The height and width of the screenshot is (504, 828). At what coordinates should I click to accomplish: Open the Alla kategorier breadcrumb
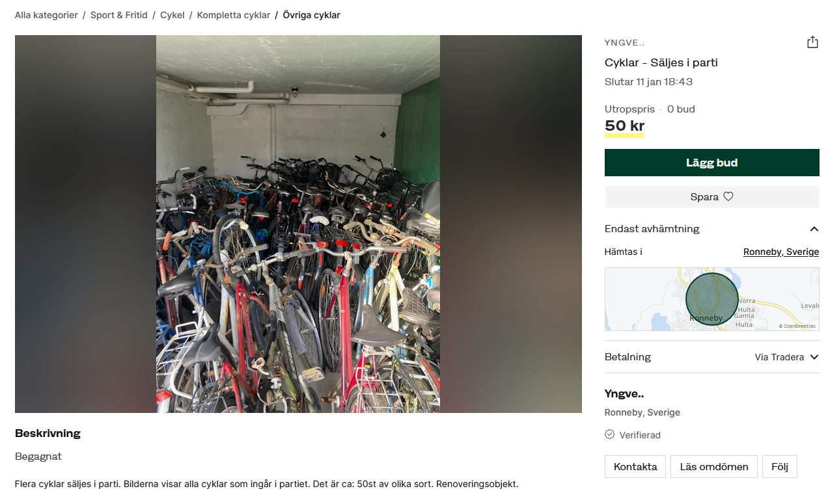(x=46, y=15)
